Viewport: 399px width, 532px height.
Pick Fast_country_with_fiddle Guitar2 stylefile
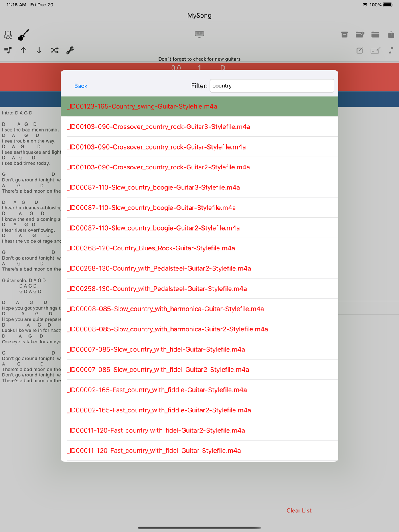pos(199,410)
